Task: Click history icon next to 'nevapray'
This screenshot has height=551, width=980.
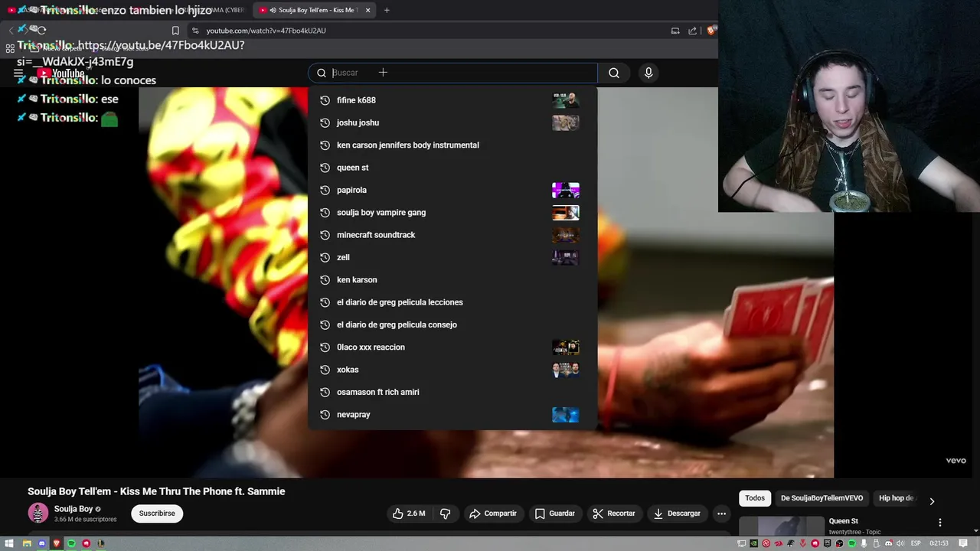Action: point(325,414)
